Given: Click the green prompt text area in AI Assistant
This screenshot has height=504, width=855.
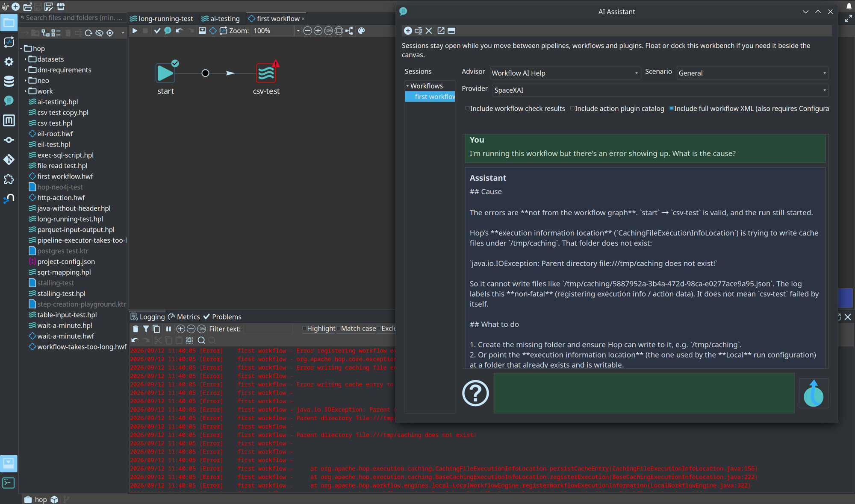Looking at the screenshot, I should pos(644,393).
